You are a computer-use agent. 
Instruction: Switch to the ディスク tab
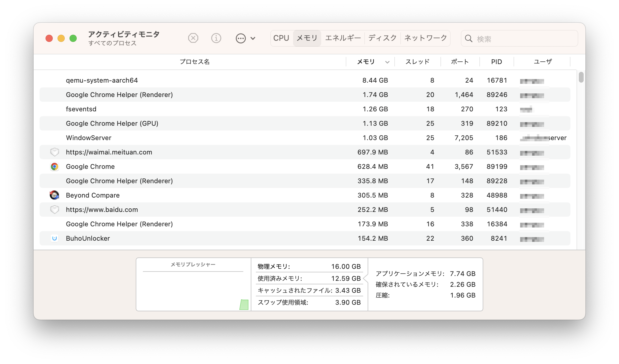coord(382,38)
